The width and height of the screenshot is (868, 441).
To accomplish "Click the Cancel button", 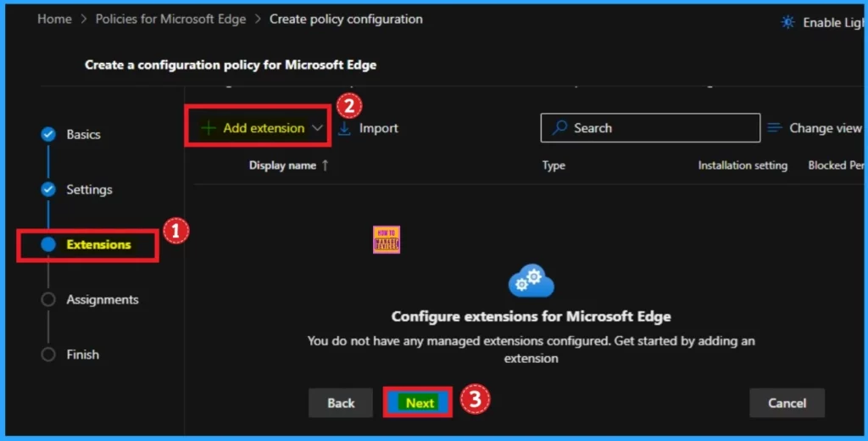I will [x=787, y=403].
